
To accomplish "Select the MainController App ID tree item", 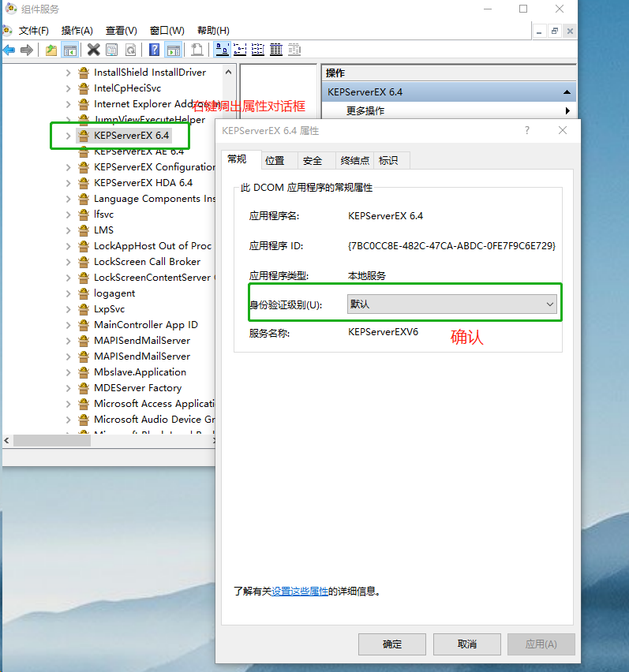I will pyautogui.click(x=146, y=325).
